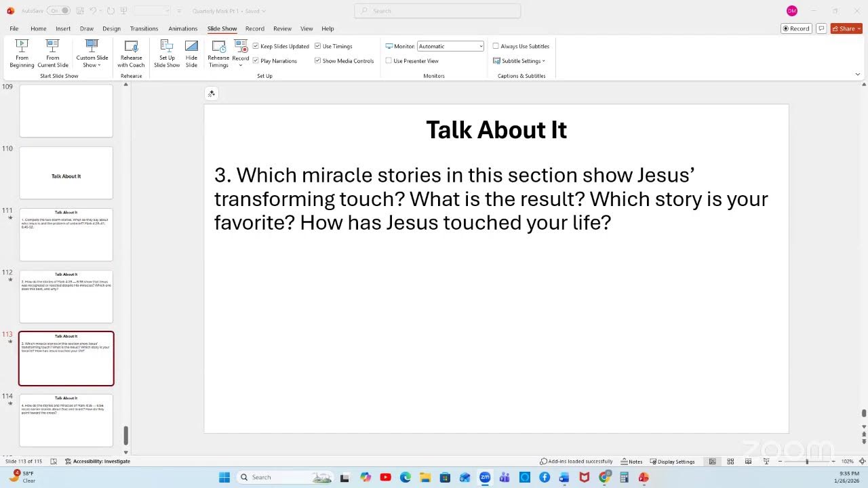
Task: Toggle the Hide Slide button
Action: [x=191, y=54]
